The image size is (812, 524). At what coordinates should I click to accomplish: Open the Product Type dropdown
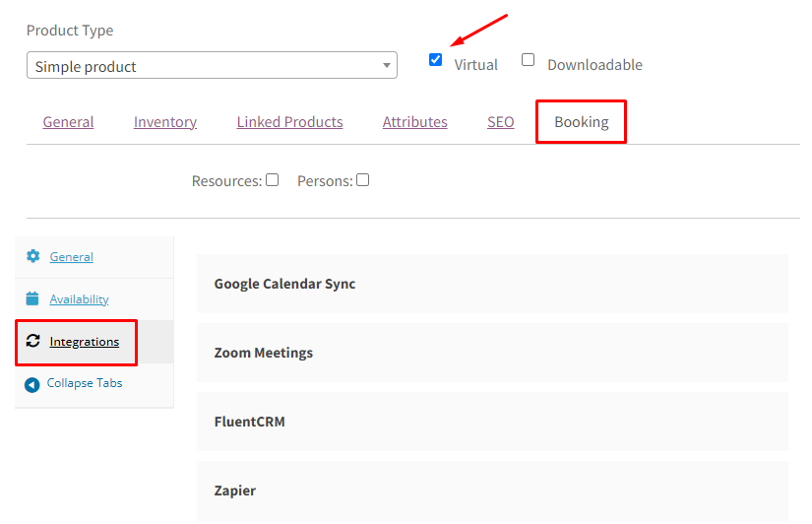coord(212,65)
